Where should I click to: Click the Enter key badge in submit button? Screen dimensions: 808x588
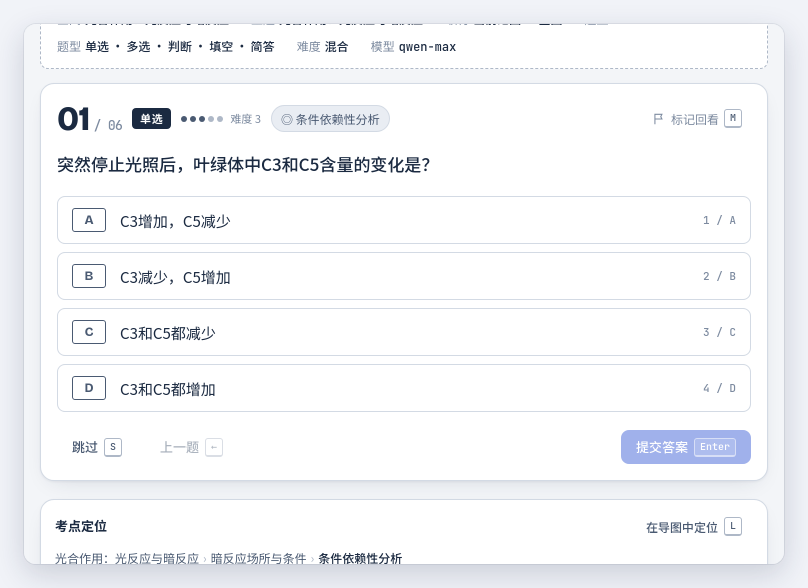[715, 447]
